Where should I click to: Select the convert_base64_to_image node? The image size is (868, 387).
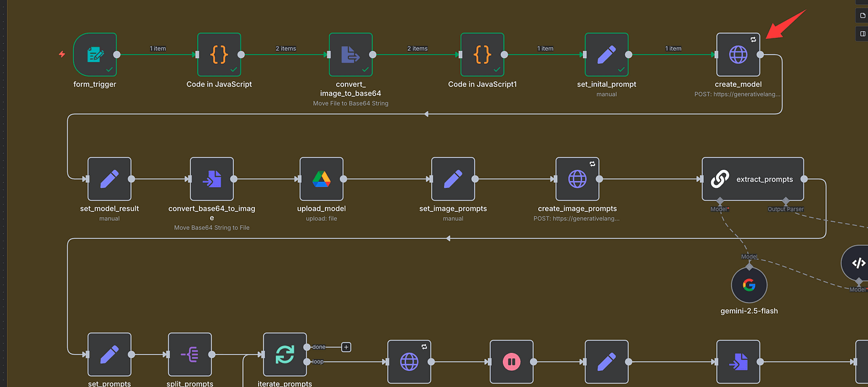coord(211,179)
